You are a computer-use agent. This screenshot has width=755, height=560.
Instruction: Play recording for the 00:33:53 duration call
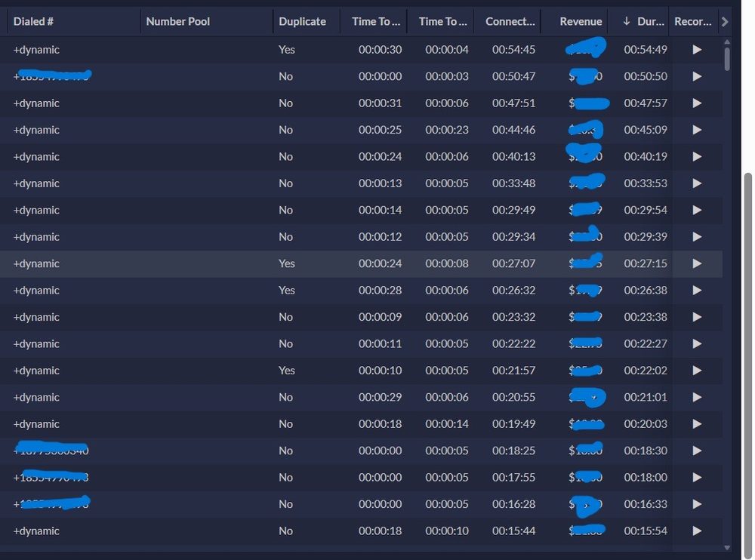[x=697, y=183]
